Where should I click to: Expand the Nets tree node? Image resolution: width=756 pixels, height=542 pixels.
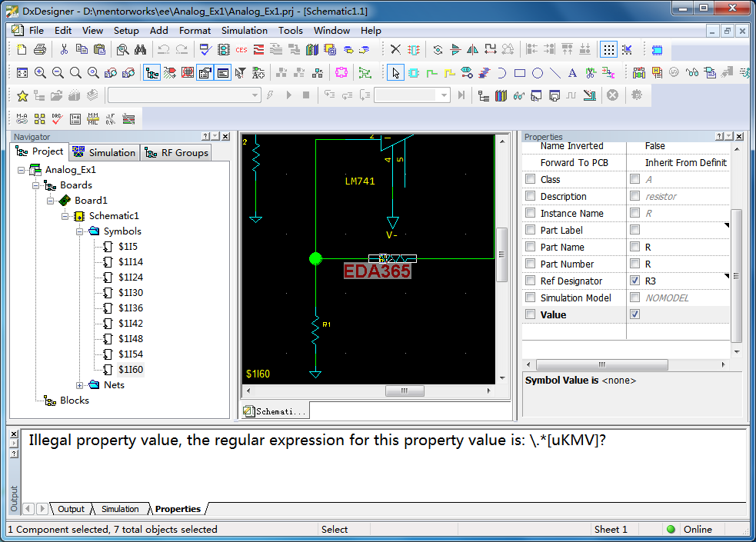pyautogui.click(x=81, y=385)
